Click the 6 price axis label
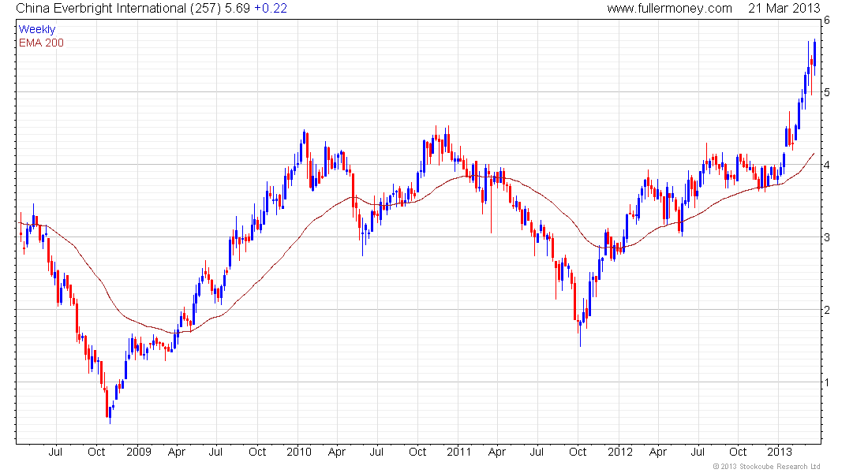 [x=827, y=20]
